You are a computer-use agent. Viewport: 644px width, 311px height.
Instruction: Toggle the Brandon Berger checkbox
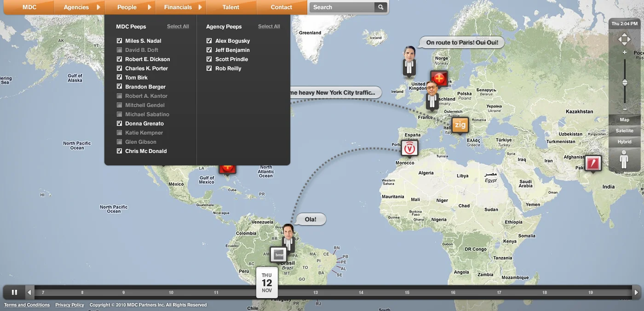pyautogui.click(x=120, y=87)
